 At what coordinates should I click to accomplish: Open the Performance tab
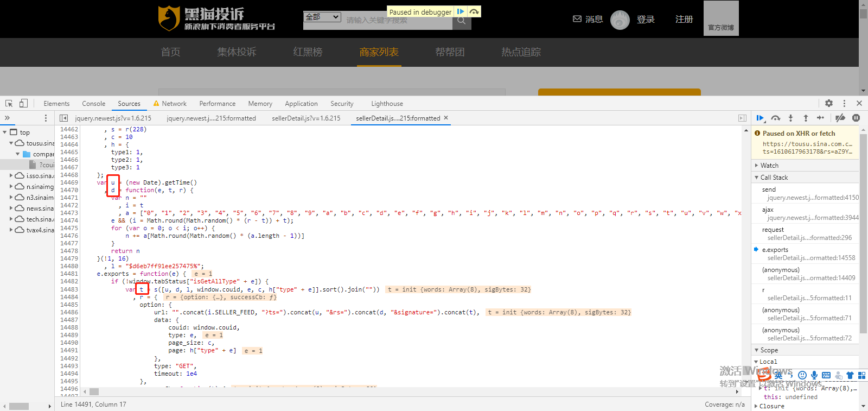click(217, 104)
